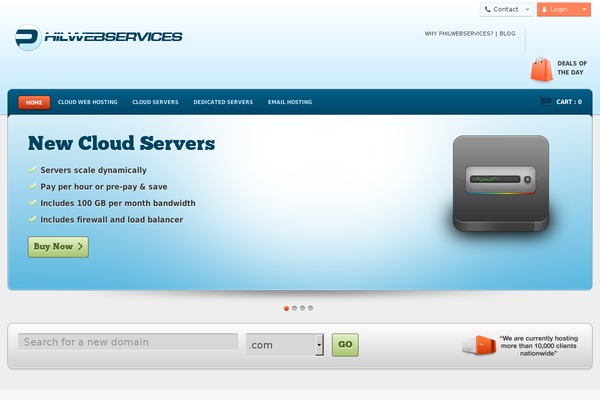Go to Cloud Servers menu
This screenshot has height=400, width=600.
155,102
